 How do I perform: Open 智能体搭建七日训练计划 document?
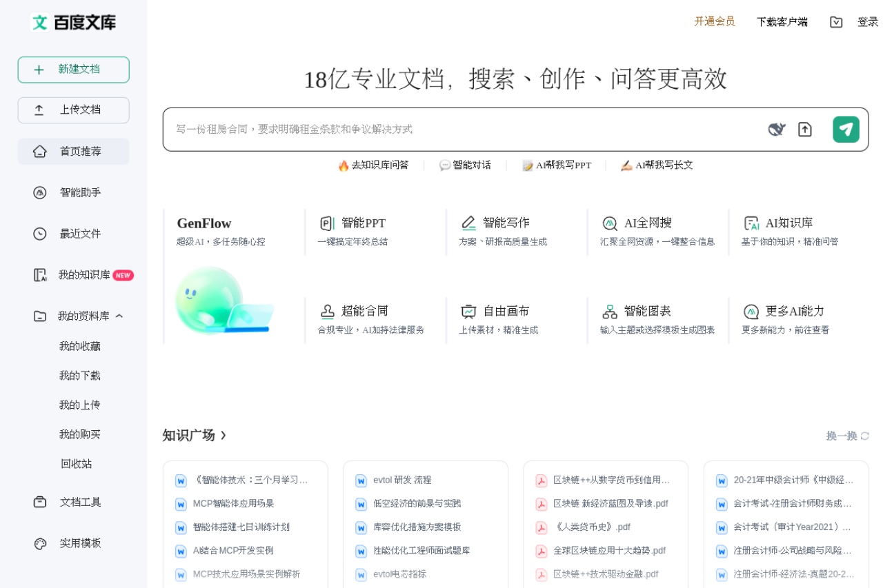click(x=241, y=527)
